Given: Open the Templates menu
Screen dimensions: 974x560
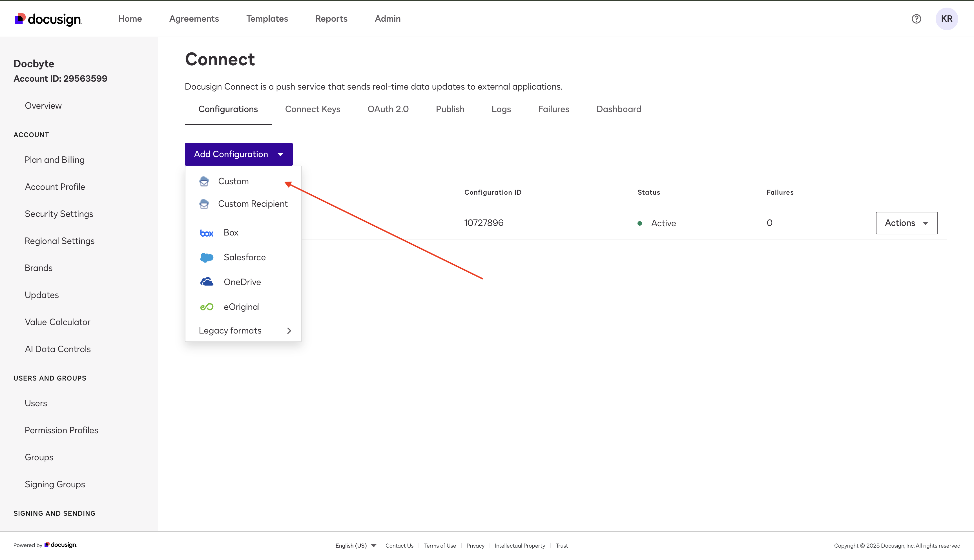Looking at the screenshot, I should coord(267,19).
